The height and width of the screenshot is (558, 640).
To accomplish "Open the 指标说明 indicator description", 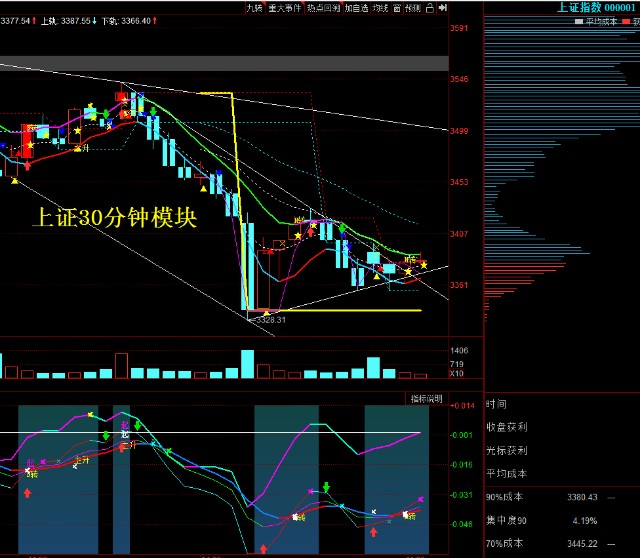I will [427, 398].
